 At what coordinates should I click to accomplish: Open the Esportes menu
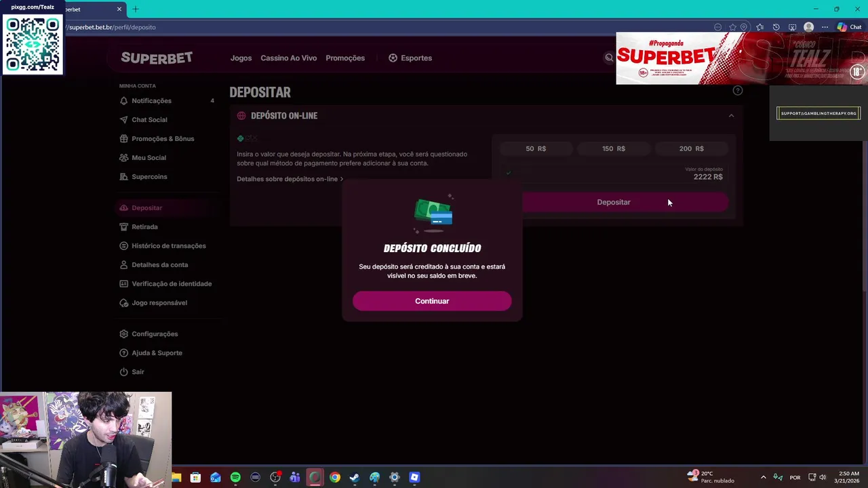pyautogui.click(x=410, y=58)
